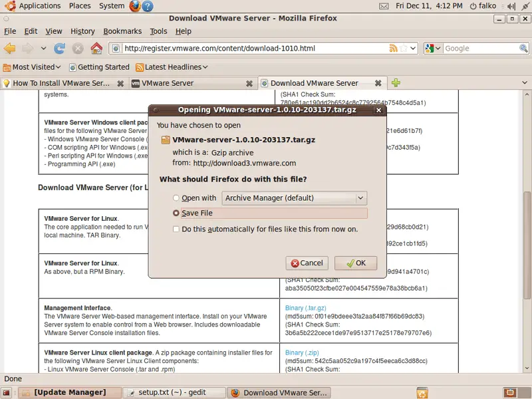Click the Trash icon in bottom panel

coord(422,392)
